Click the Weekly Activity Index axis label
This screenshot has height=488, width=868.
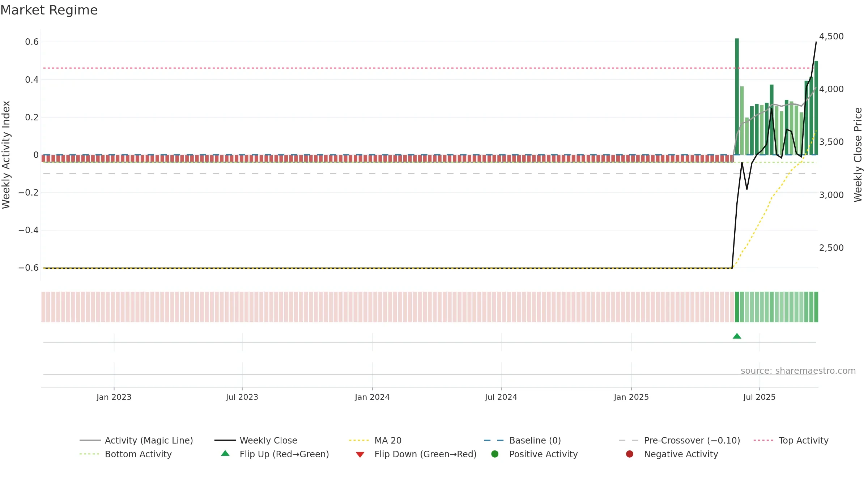click(6, 155)
